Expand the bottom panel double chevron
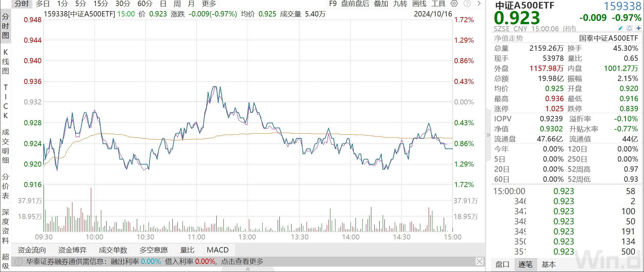This screenshot has height=272, width=644. click(248, 269)
